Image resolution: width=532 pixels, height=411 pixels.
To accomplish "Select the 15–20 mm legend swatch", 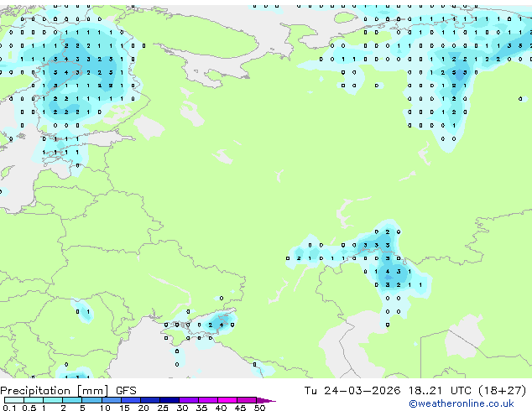I will point(131,400).
